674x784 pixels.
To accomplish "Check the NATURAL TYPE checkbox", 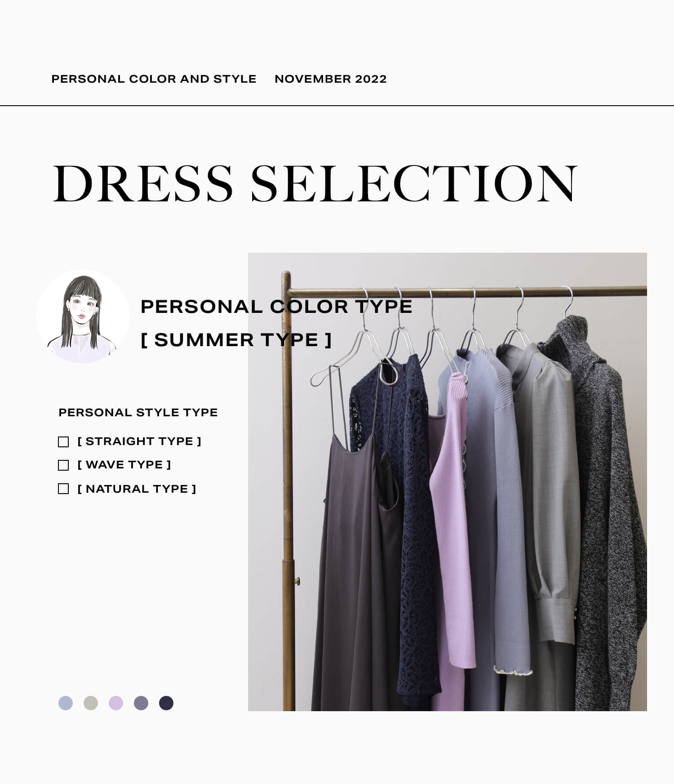I will click(x=63, y=489).
